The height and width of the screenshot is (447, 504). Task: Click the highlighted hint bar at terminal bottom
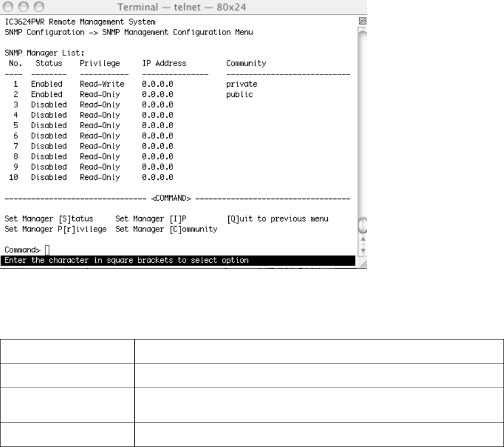[x=179, y=261]
